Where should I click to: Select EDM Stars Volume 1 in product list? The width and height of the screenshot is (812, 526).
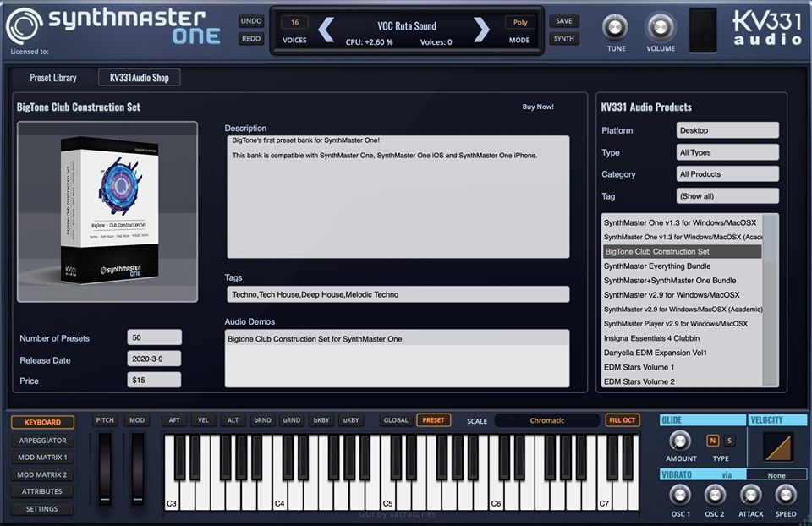682,367
